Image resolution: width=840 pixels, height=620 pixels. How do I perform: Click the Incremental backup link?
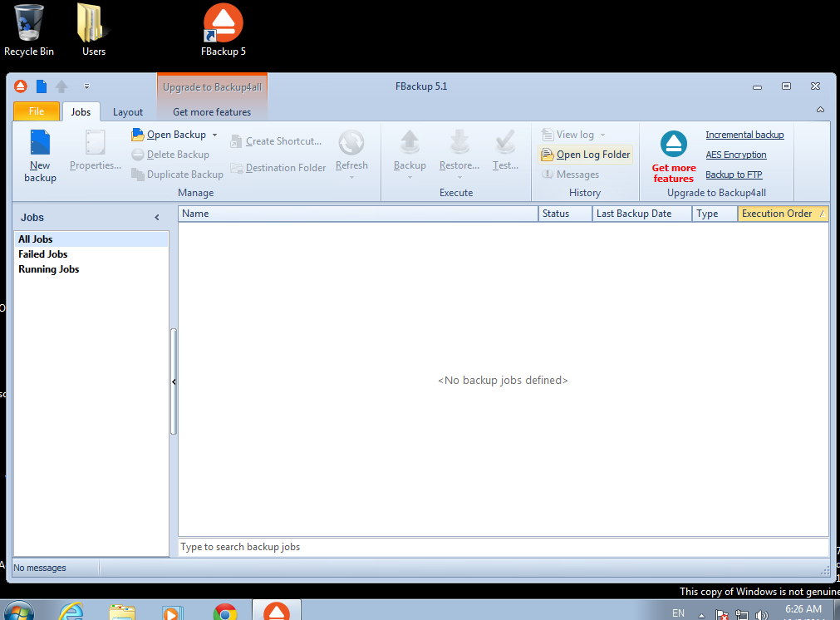coord(744,135)
